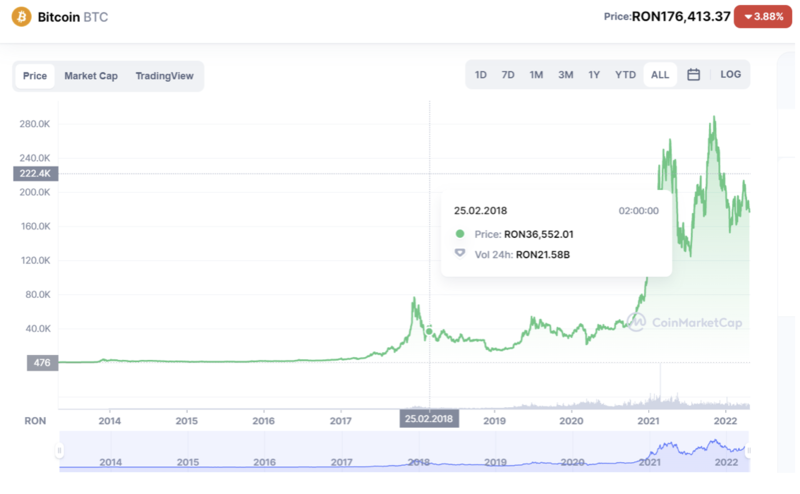
Task: Select the 1D time range
Action: 481,75
